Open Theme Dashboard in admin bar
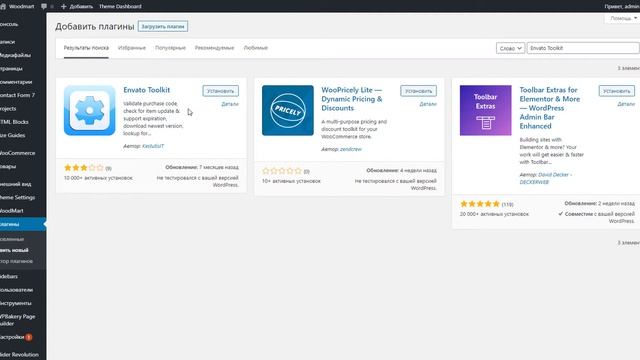 click(120, 6)
